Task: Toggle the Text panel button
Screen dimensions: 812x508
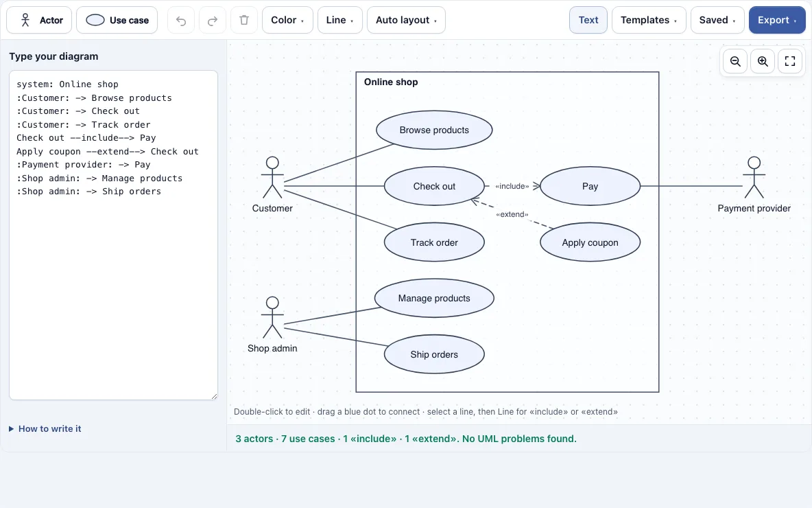Action: point(588,20)
